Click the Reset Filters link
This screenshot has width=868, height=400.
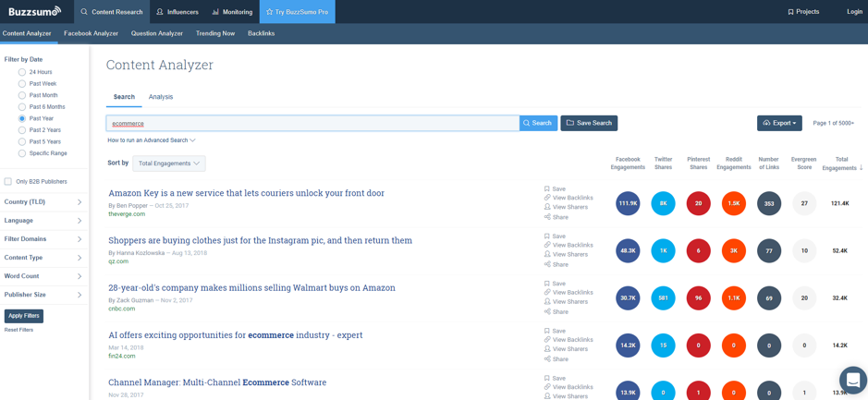pos(18,330)
